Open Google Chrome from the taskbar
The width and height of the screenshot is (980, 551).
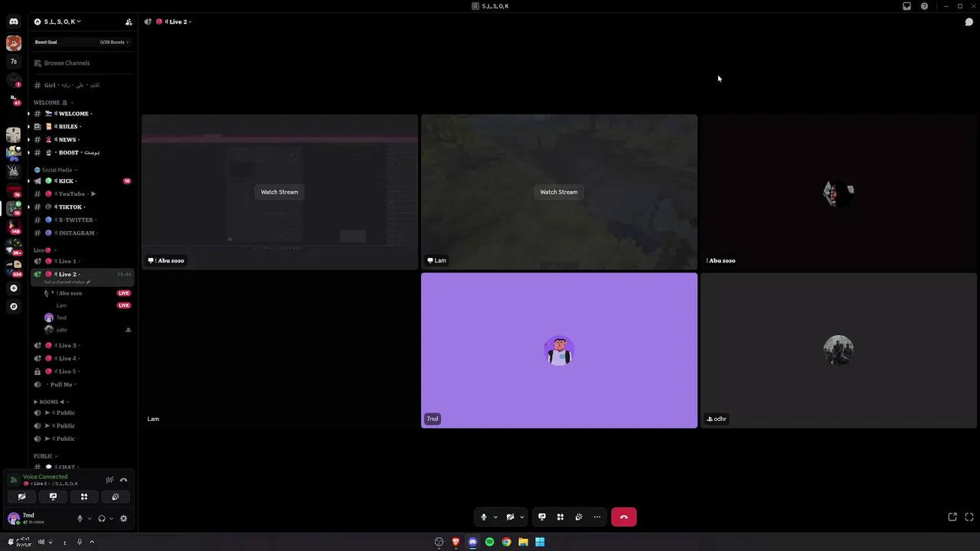click(506, 542)
